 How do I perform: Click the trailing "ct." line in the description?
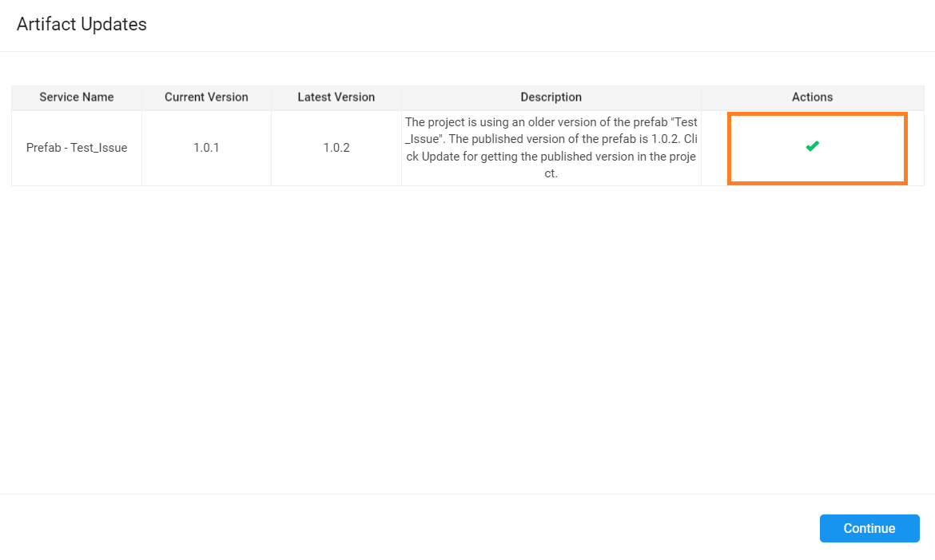click(551, 173)
